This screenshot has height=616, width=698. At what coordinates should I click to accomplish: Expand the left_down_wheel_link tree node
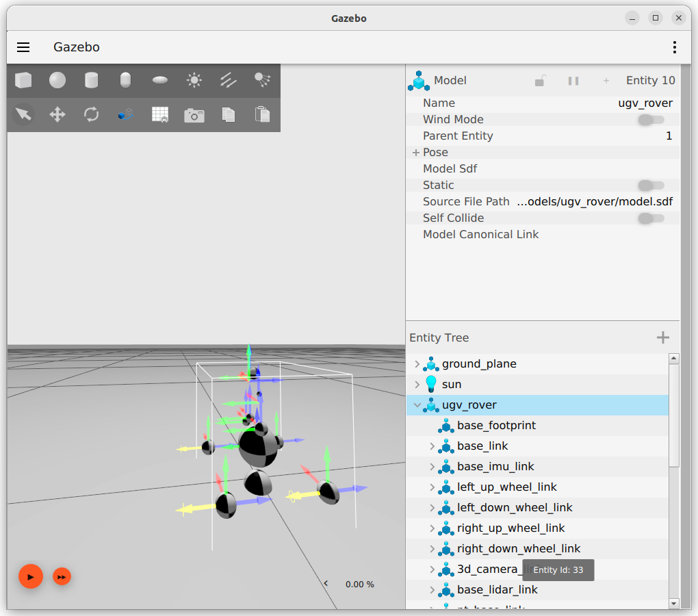coord(432,508)
